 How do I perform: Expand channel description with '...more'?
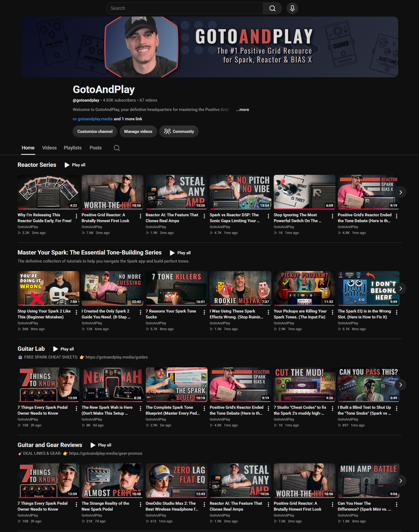[242, 110]
